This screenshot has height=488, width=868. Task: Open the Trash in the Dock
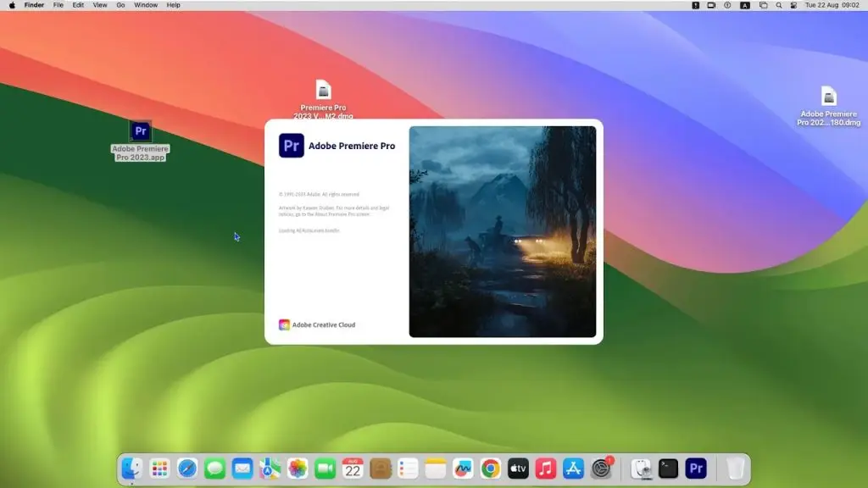(x=735, y=469)
